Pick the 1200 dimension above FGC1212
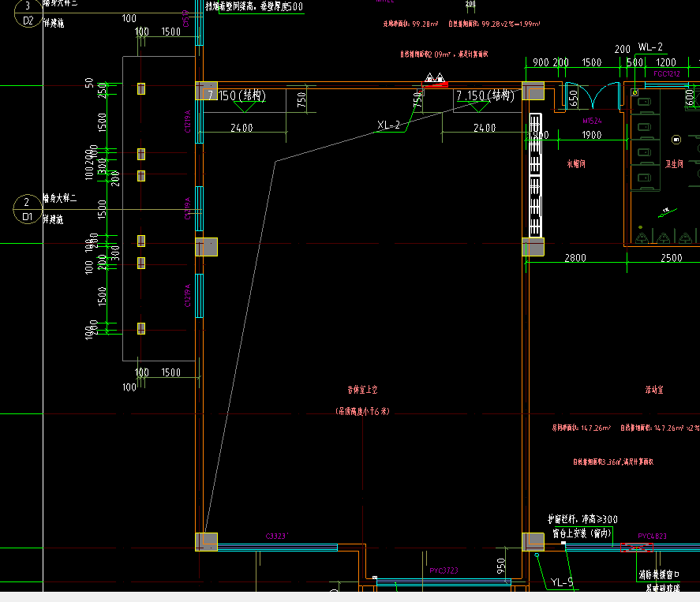This screenshot has height=602, width=700. pos(665,62)
